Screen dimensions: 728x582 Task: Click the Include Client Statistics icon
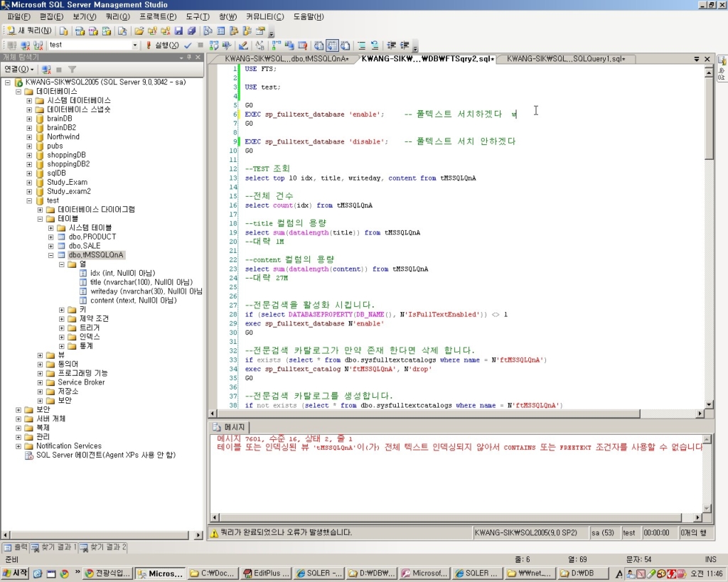point(289,45)
